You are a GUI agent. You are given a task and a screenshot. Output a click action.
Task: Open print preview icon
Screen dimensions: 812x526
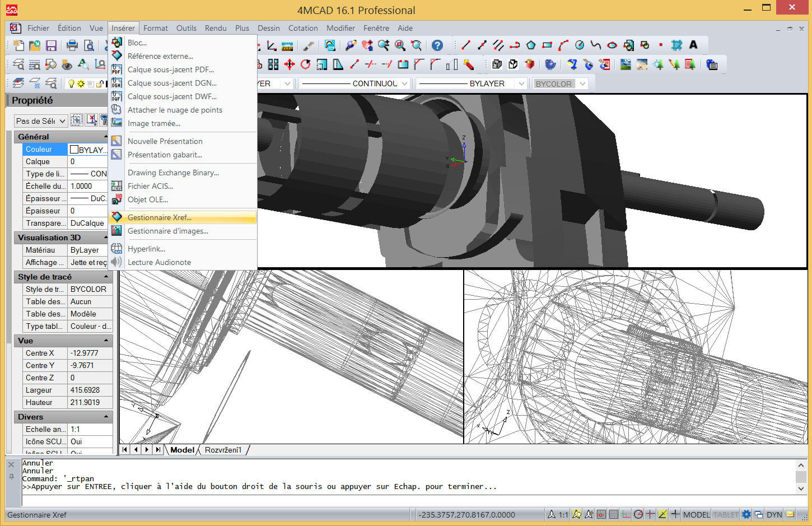pos(88,45)
